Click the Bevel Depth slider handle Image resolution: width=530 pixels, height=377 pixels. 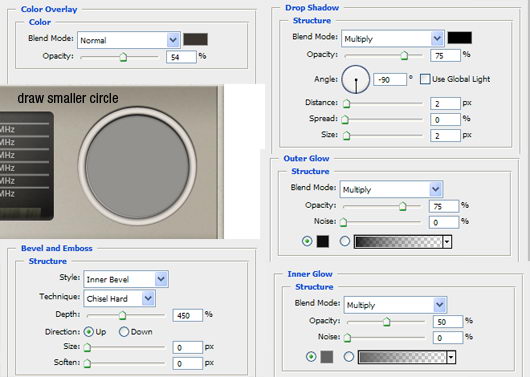point(122,316)
